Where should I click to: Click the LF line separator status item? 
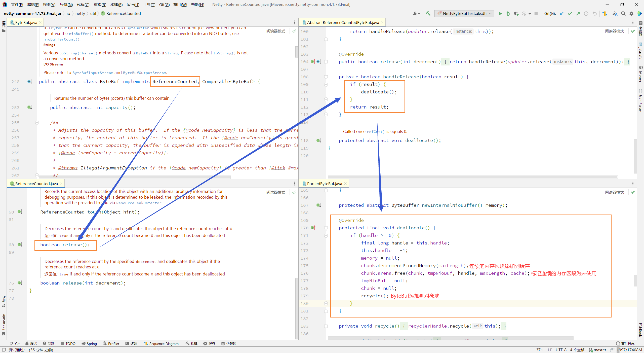pos(550,350)
